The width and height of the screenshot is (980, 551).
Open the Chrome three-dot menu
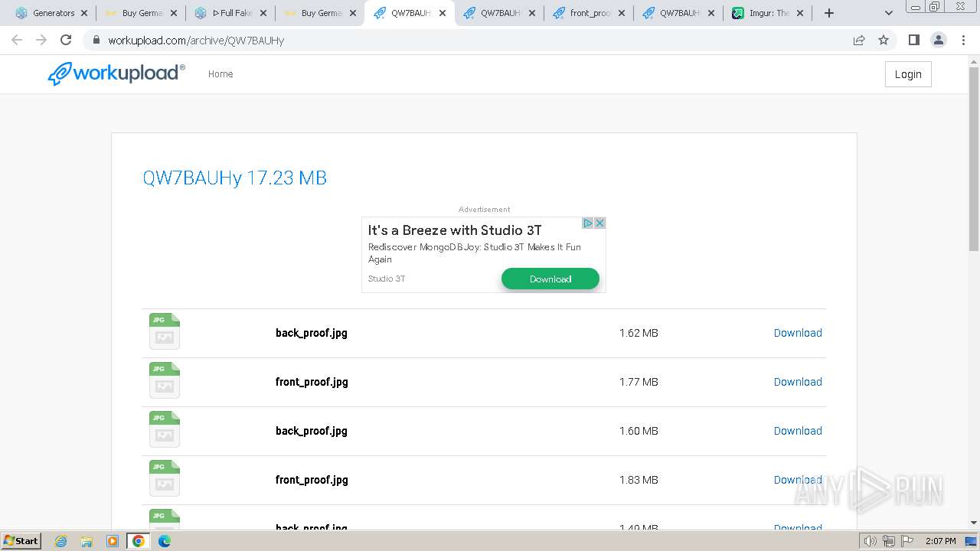point(964,41)
